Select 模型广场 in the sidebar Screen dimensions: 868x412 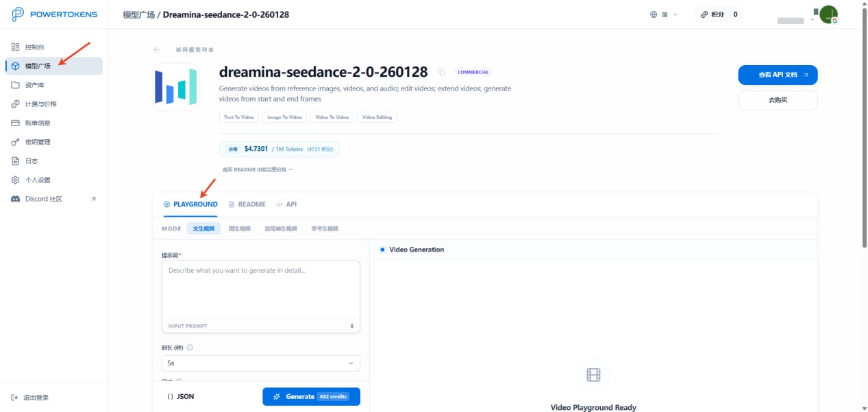(x=53, y=66)
